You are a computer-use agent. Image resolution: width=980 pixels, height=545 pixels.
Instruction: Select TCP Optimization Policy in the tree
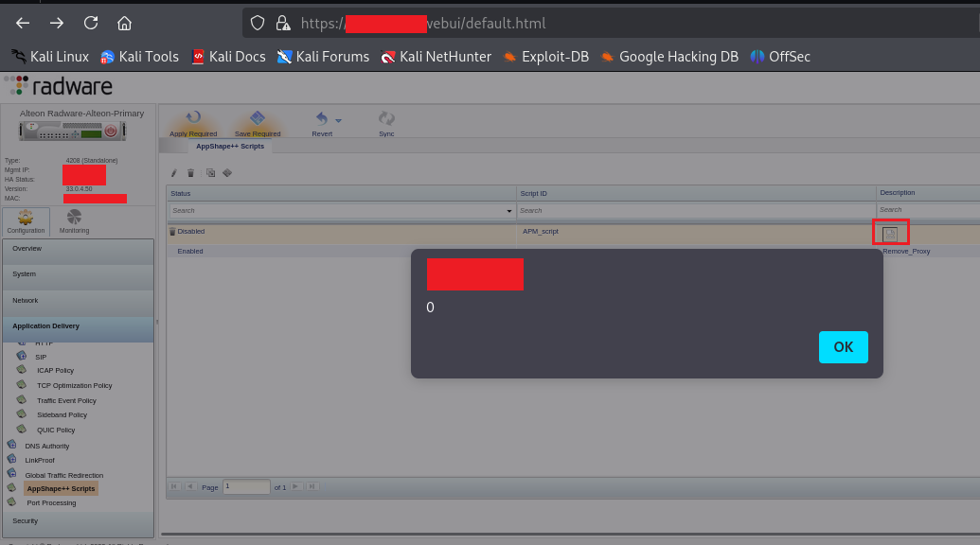pos(74,385)
